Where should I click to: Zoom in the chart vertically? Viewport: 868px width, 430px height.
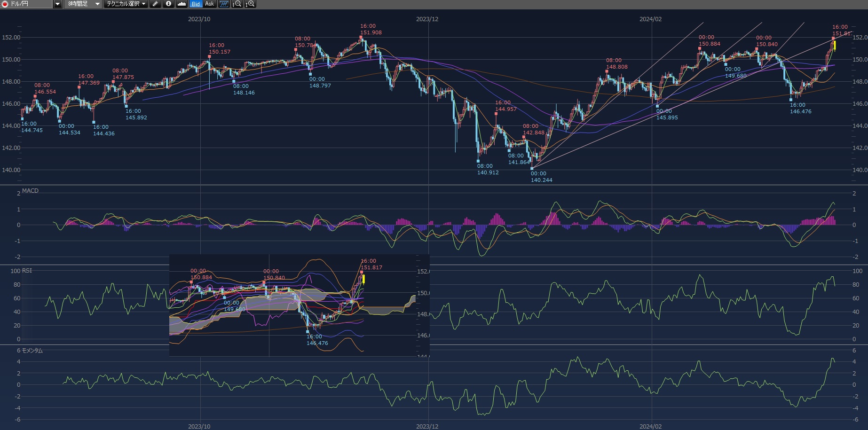point(250,4)
